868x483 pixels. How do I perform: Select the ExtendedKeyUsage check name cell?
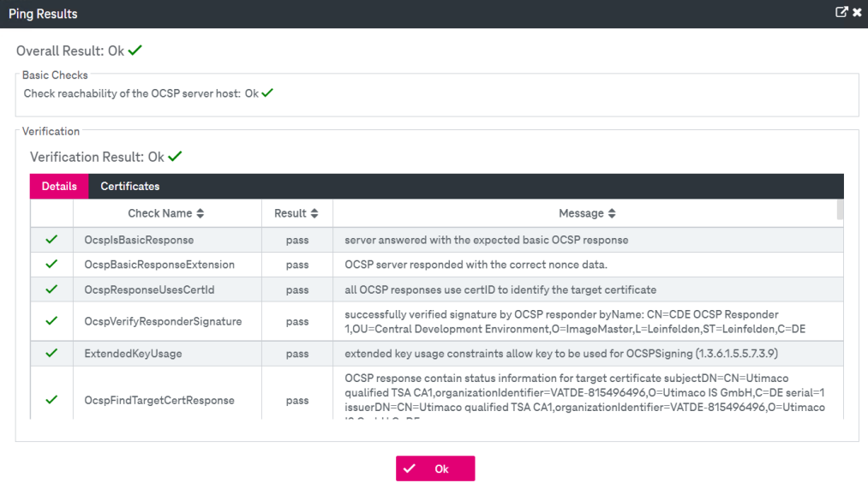tap(133, 353)
